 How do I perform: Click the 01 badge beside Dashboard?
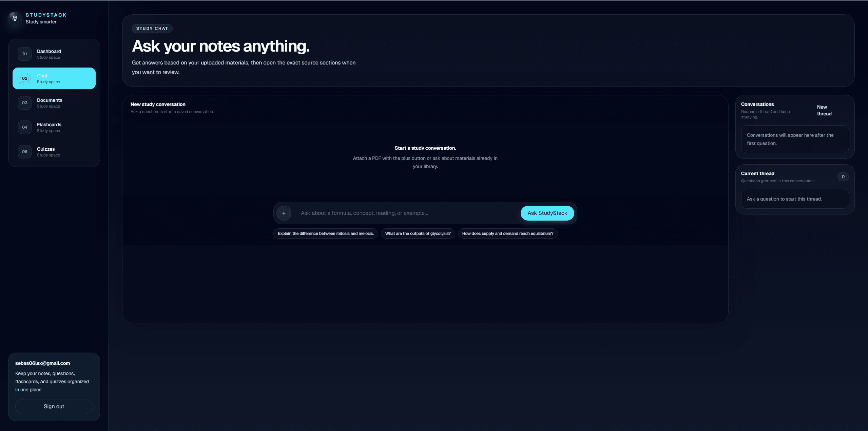coord(25,54)
